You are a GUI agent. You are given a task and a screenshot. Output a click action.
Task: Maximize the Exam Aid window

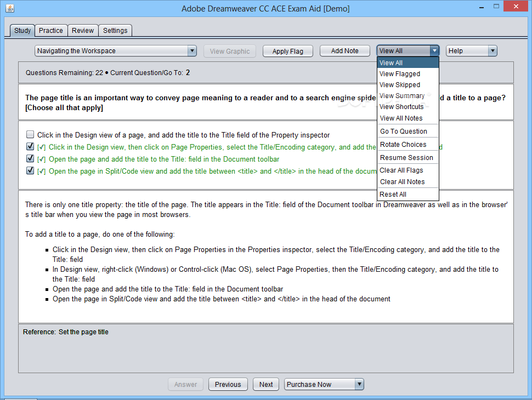[496, 7]
